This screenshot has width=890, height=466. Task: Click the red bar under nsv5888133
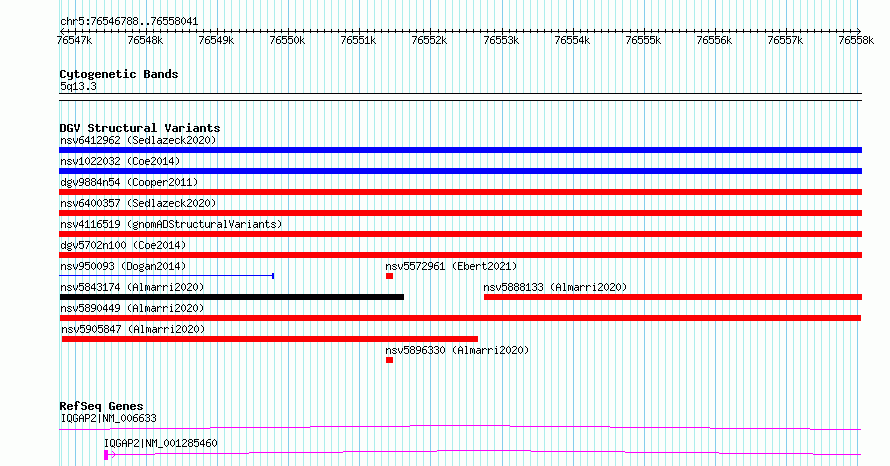673,297
